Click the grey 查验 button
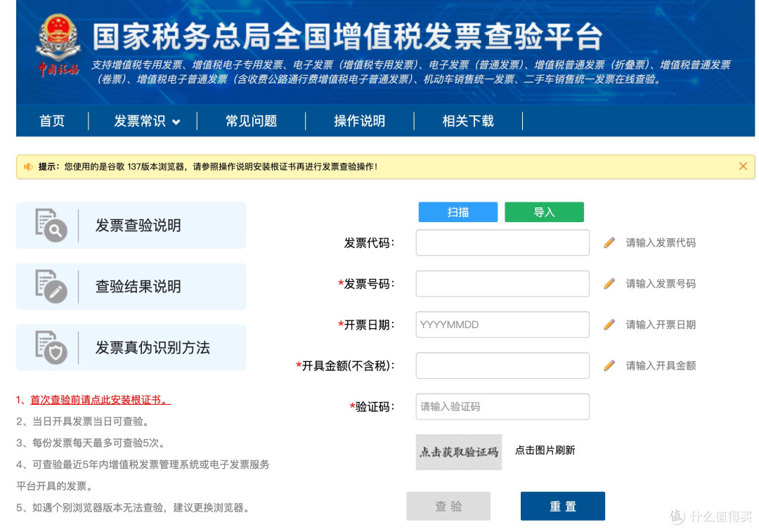 (x=448, y=506)
